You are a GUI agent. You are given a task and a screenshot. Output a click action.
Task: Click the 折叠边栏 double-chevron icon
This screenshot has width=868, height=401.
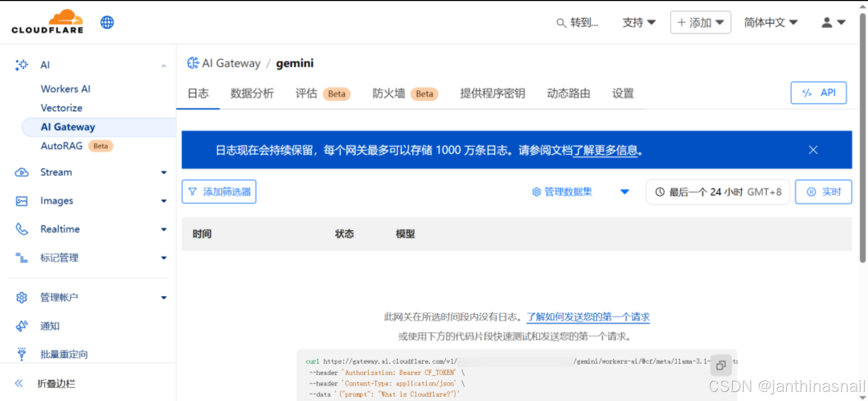click(x=19, y=383)
